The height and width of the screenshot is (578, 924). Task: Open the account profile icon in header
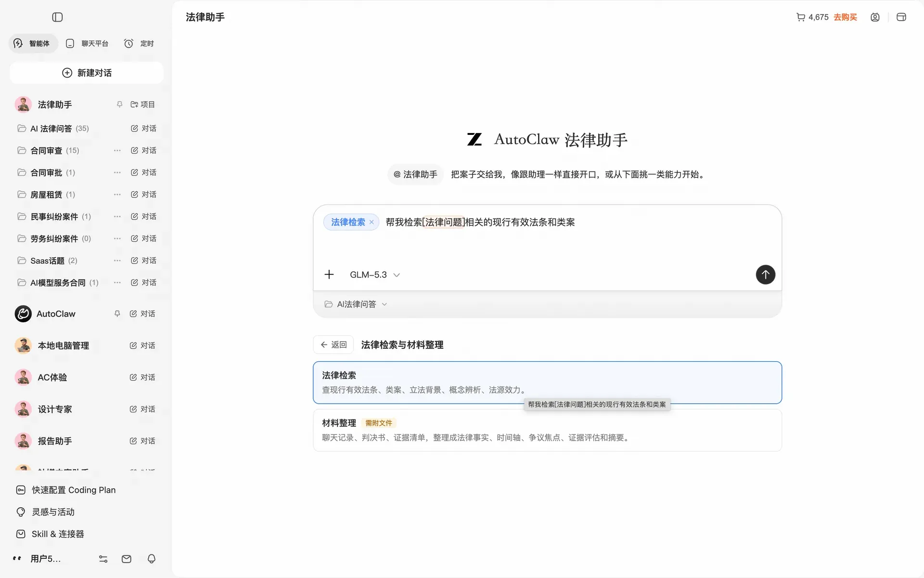tap(875, 17)
